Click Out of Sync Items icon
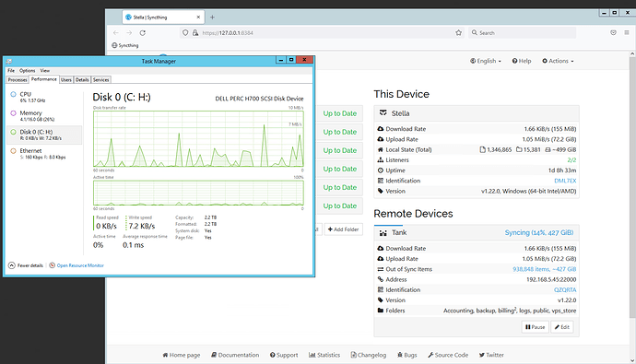Image resolution: width=636 pixels, height=364 pixels. tap(381, 269)
